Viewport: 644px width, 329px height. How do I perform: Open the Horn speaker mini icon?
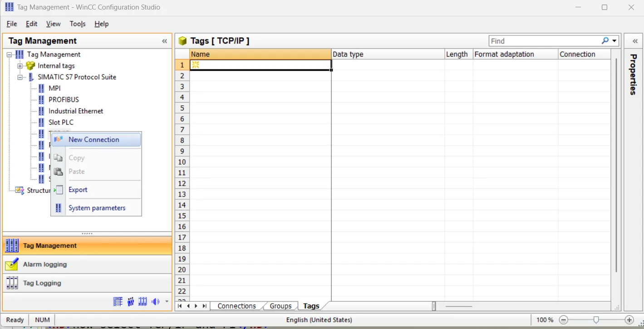pyautogui.click(x=156, y=301)
